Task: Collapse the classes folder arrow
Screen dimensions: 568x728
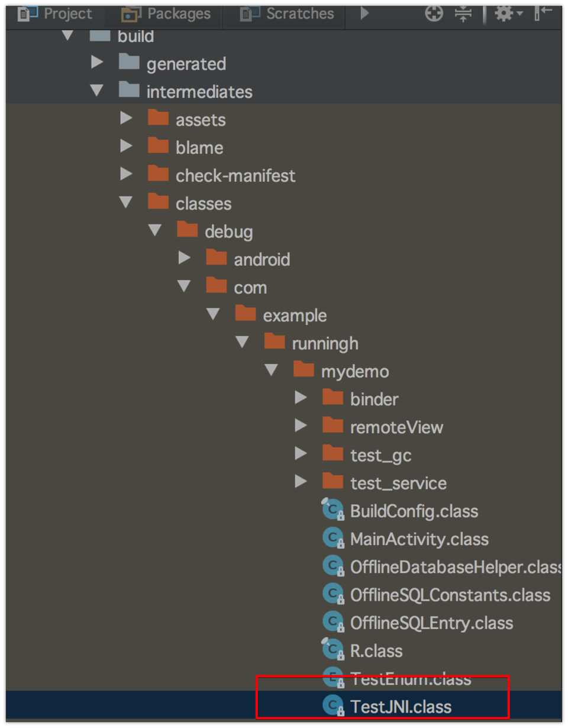Action: [126, 202]
